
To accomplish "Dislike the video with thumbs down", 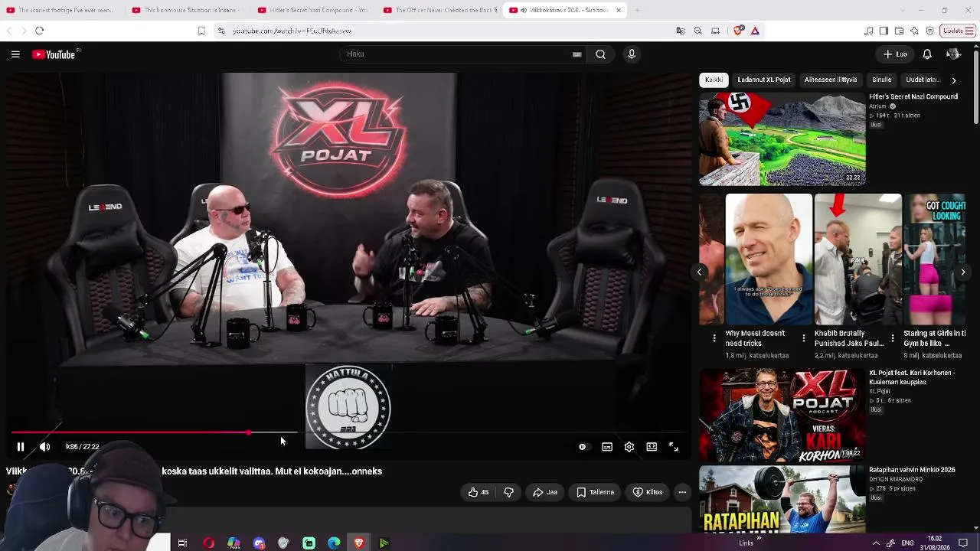I will (509, 492).
